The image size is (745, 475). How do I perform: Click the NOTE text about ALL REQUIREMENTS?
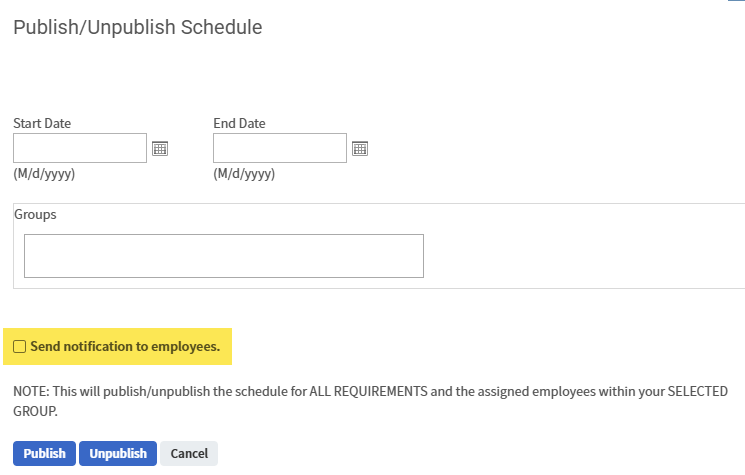pyautogui.click(x=300, y=391)
